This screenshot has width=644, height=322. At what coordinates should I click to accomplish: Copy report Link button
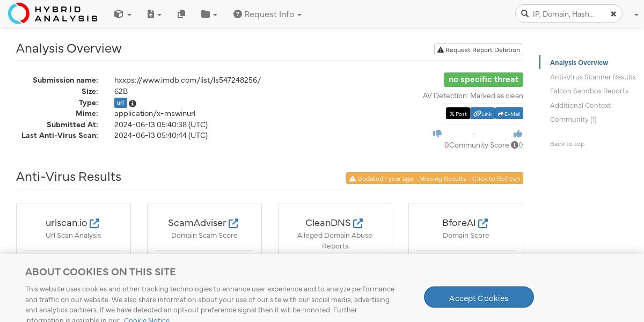pos(482,114)
